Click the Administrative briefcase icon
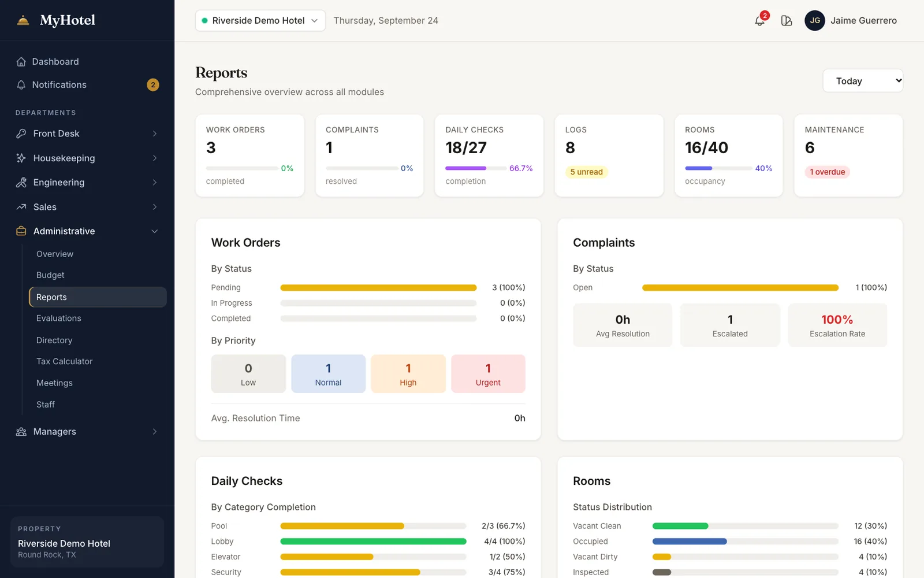This screenshot has height=578, width=924. (21, 231)
